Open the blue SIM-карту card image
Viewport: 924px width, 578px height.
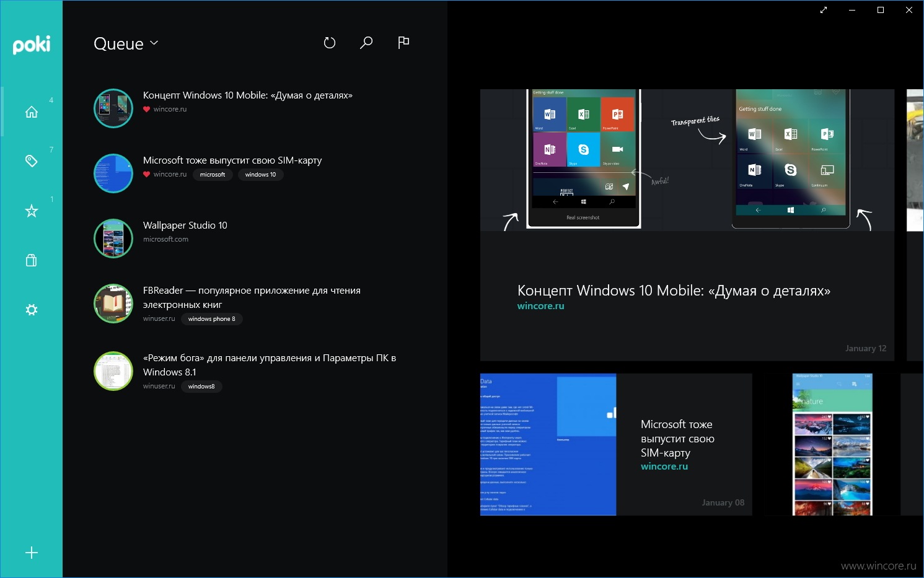(x=548, y=444)
